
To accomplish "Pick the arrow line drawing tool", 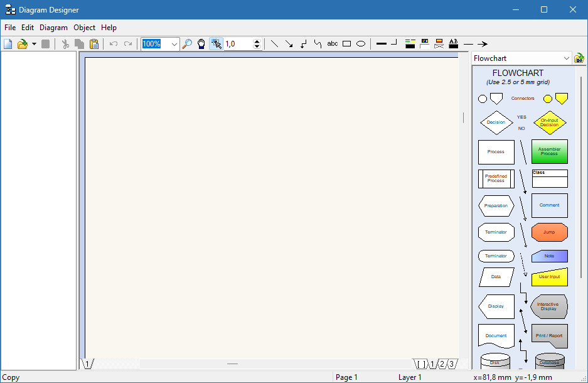I will (289, 44).
